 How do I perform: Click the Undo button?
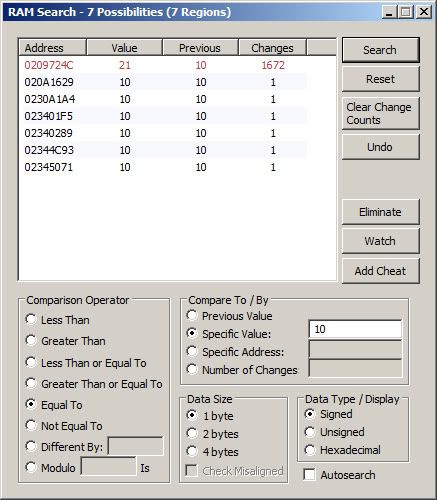tap(380, 147)
